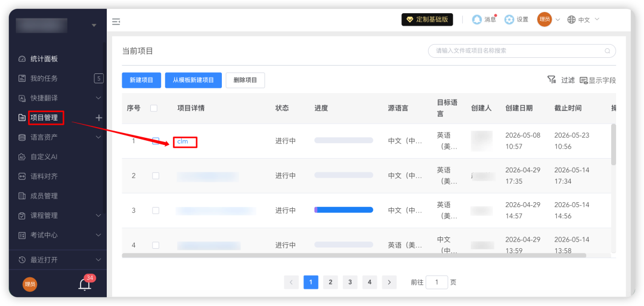Open 语料对齐 in the sidebar
Screen dimensions: 644x306
44,176
